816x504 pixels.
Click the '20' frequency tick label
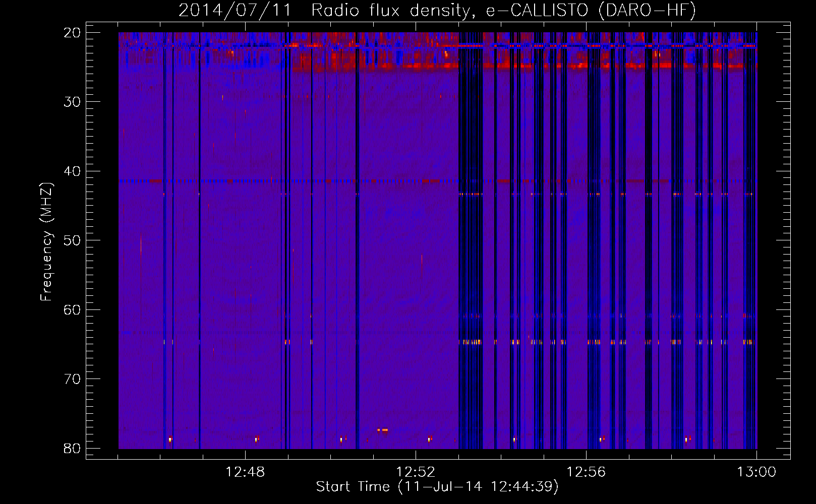tap(72, 33)
